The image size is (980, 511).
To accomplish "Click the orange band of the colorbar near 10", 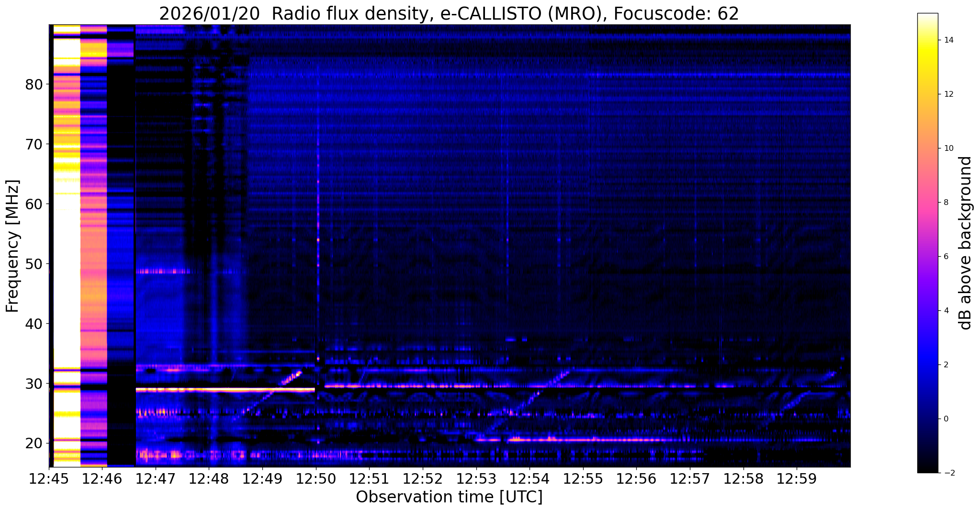I will [927, 148].
